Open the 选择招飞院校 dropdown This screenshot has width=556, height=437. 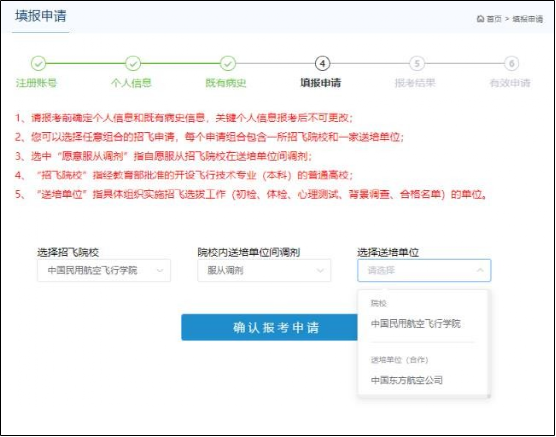104,271
